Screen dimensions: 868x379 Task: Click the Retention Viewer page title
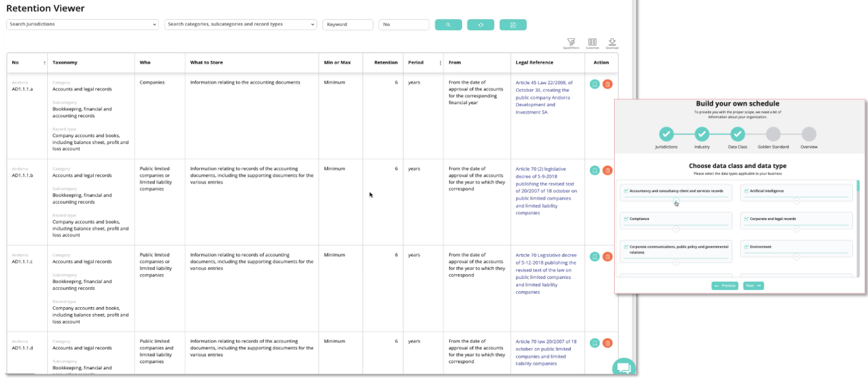(x=45, y=8)
